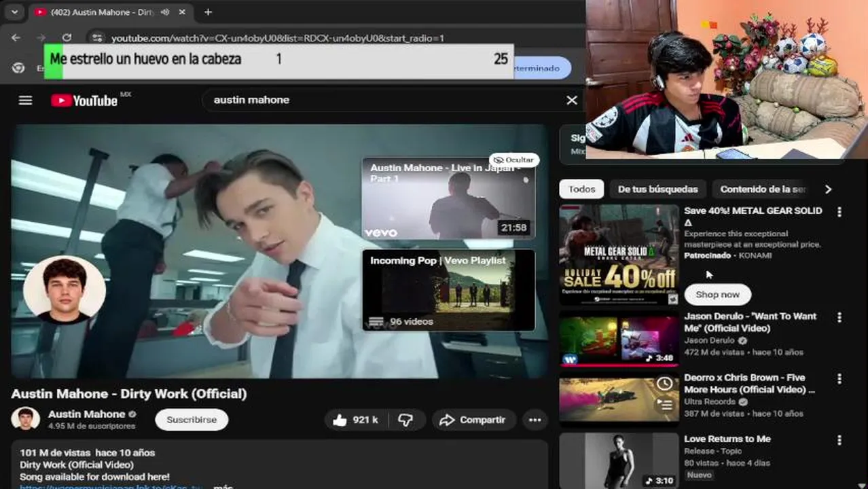
Task: Click the 96 videos playlist label
Action: [411, 321]
